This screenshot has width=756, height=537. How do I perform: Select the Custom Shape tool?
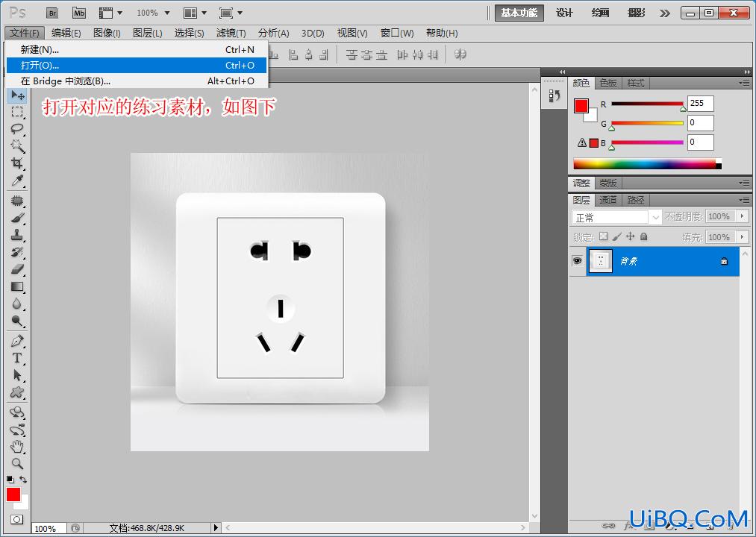point(17,392)
